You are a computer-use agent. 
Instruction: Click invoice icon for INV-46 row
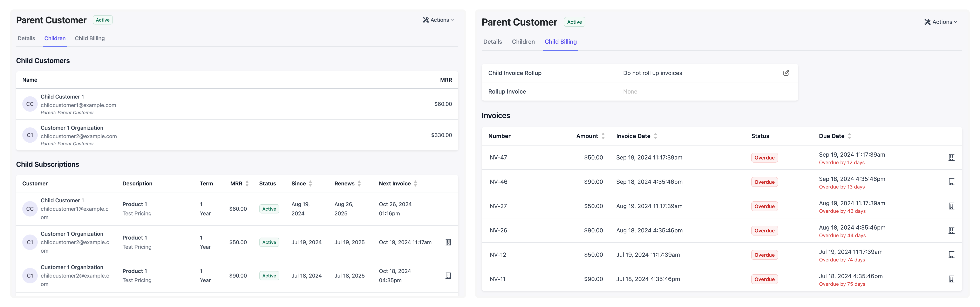tap(951, 182)
